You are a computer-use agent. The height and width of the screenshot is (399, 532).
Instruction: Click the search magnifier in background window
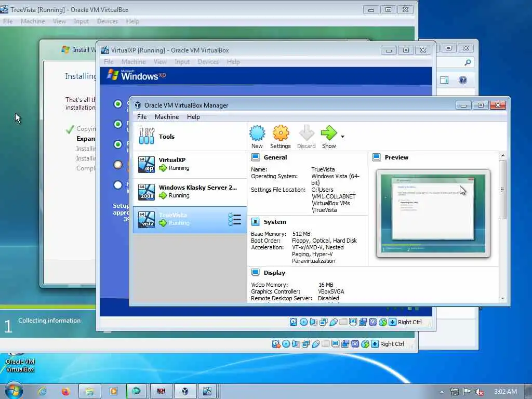(x=468, y=62)
